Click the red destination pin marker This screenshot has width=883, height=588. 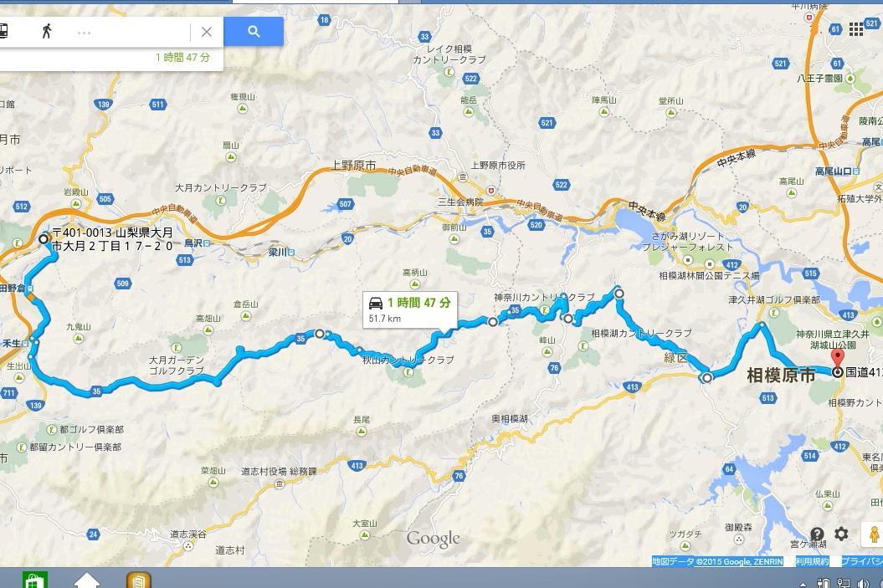(x=838, y=359)
